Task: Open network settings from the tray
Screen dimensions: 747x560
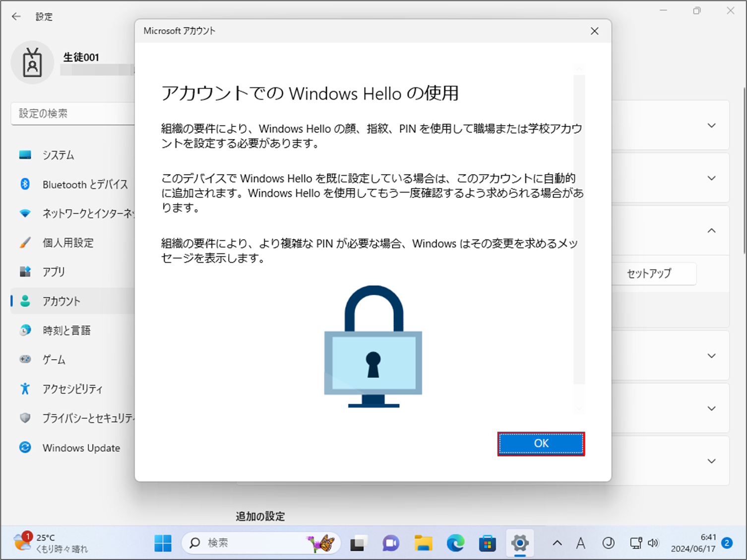Action: 636,543
